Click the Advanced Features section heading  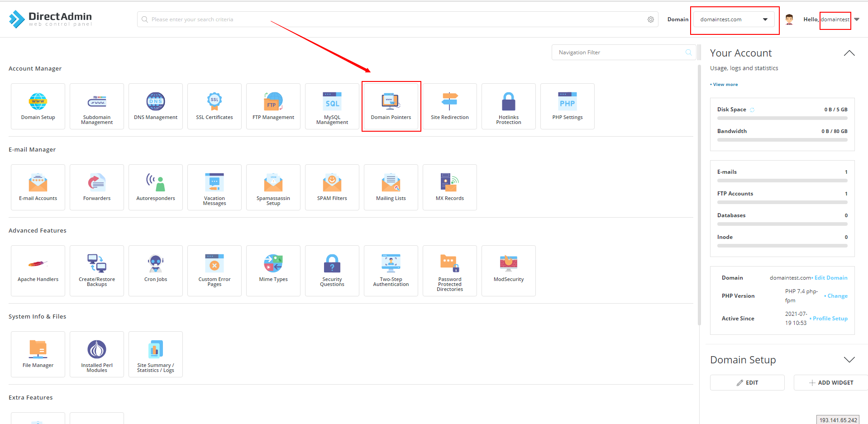[38, 231]
